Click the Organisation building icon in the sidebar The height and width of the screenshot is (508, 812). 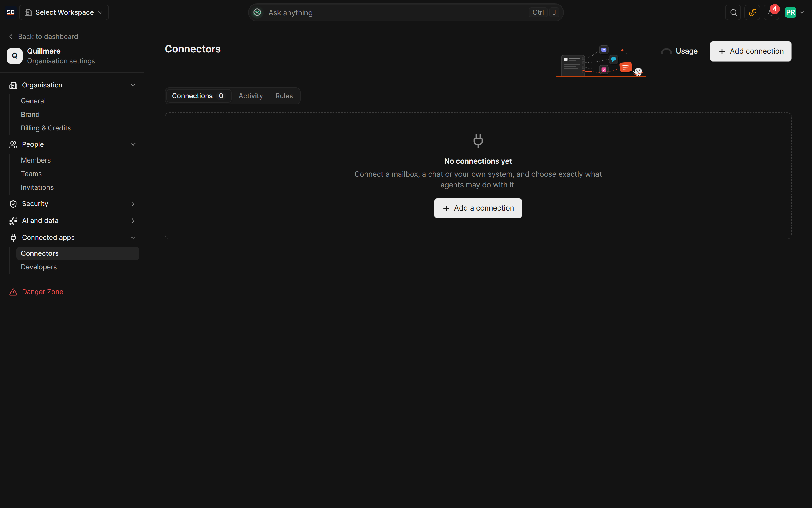(x=13, y=85)
